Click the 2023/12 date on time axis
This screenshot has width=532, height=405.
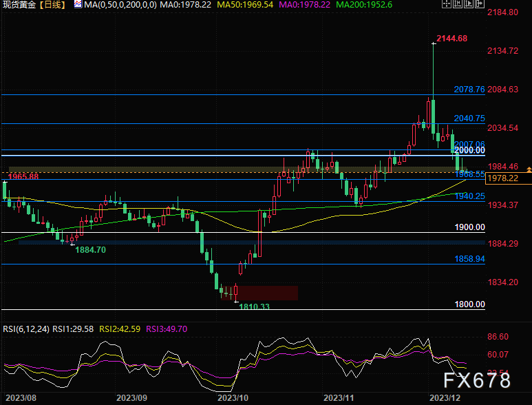(x=444, y=398)
